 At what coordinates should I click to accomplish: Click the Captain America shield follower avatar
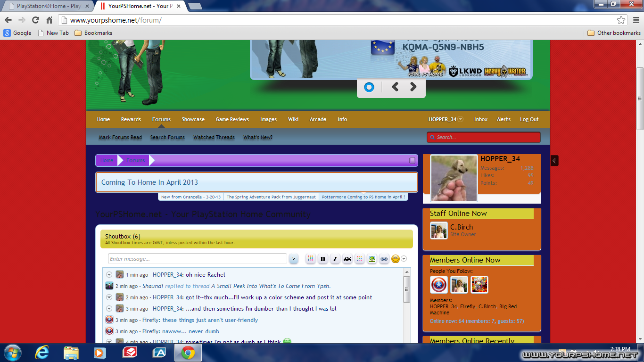pyautogui.click(x=439, y=285)
